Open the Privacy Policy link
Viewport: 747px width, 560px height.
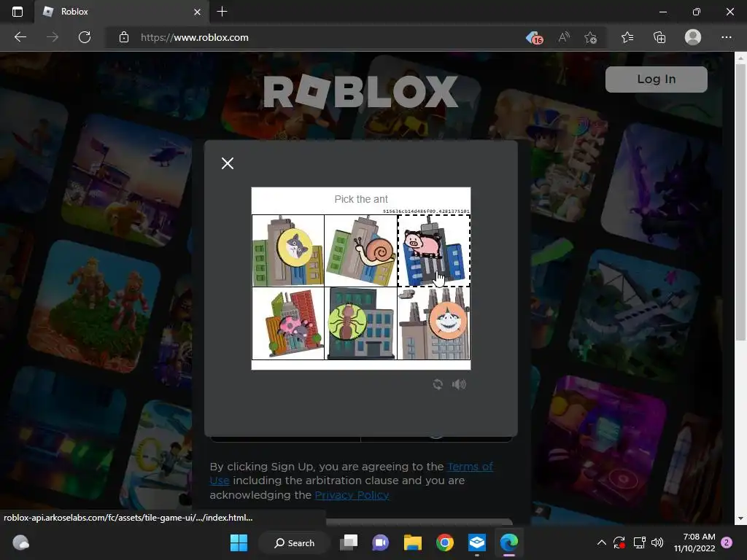click(352, 495)
